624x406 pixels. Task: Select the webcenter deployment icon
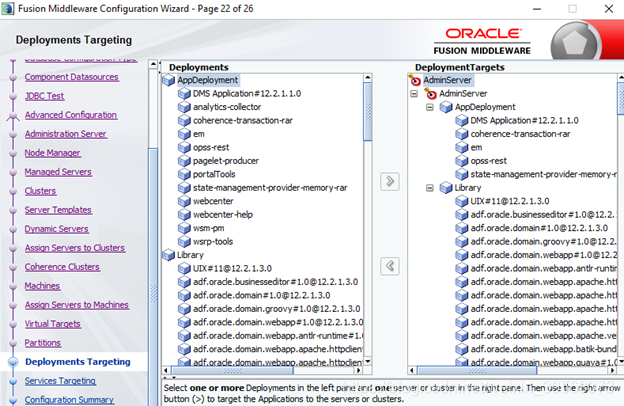184,201
